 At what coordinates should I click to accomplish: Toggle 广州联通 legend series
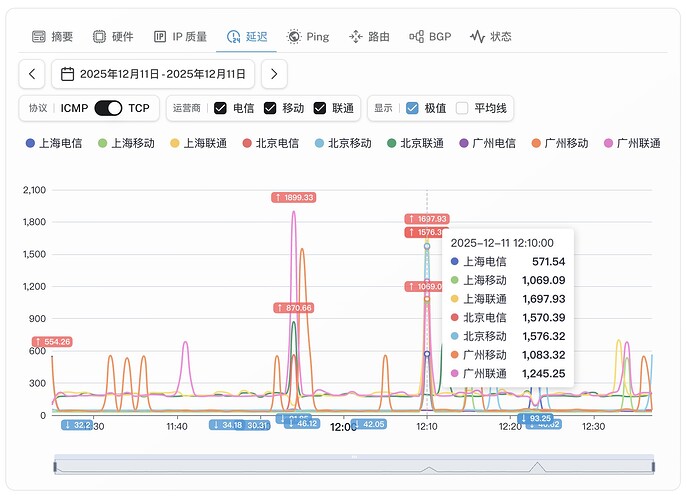point(632,143)
